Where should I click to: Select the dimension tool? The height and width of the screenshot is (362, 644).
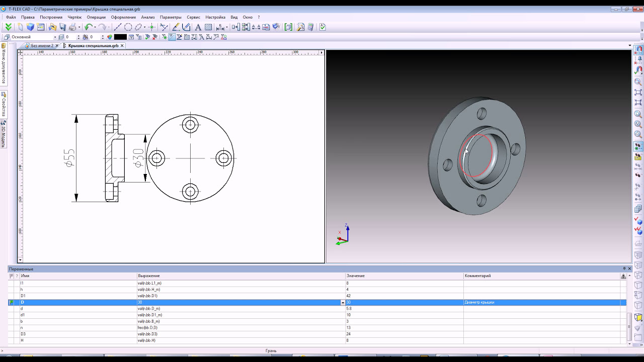(220, 27)
